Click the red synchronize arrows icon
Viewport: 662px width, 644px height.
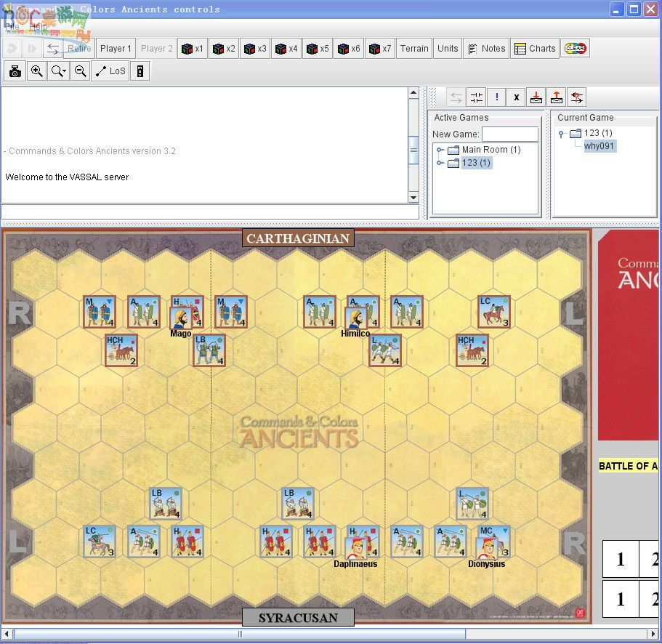(577, 97)
